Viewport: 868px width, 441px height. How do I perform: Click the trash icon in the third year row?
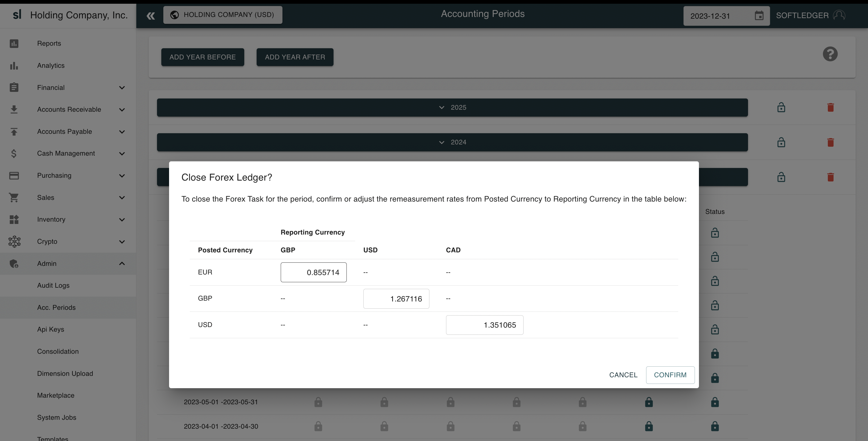tap(830, 177)
